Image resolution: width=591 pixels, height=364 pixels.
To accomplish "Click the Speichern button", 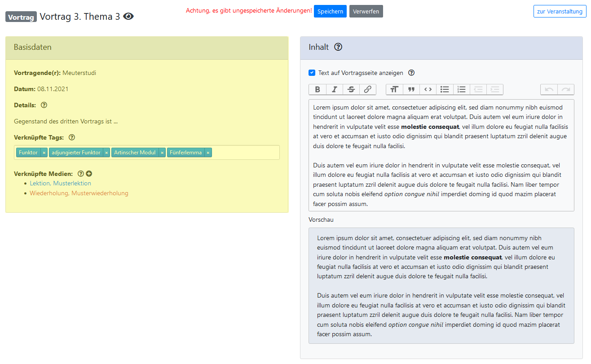I will (x=330, y=11).
